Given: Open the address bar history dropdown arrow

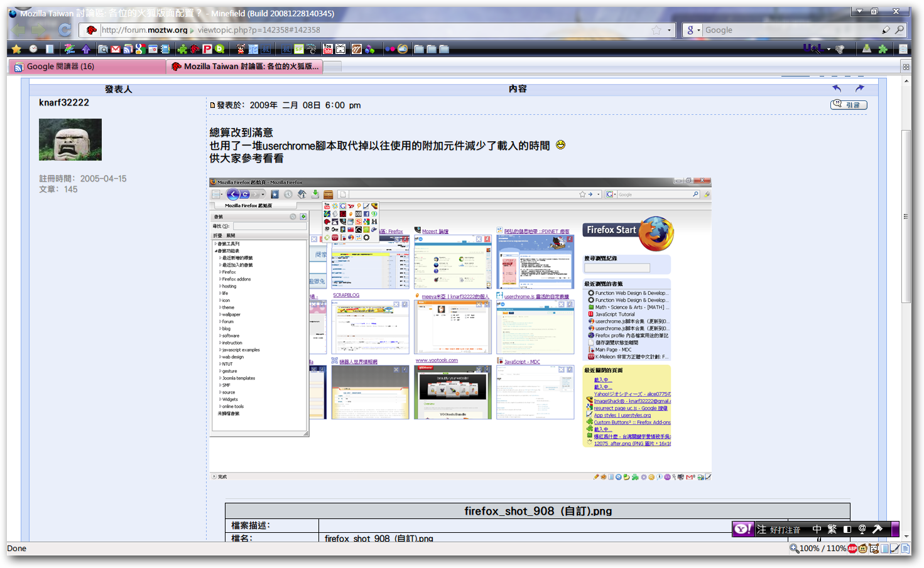Looking at the screenshot, I should [x=669, y=30].
